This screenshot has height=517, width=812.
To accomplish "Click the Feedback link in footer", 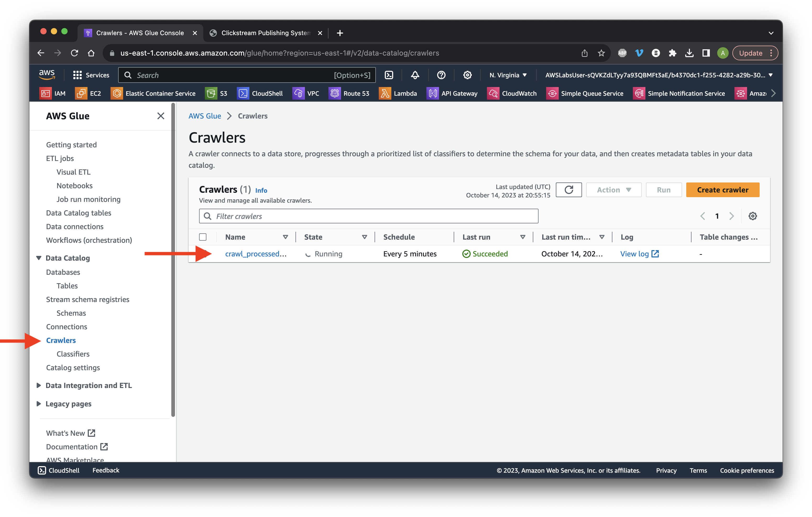I will click(106, 470).
